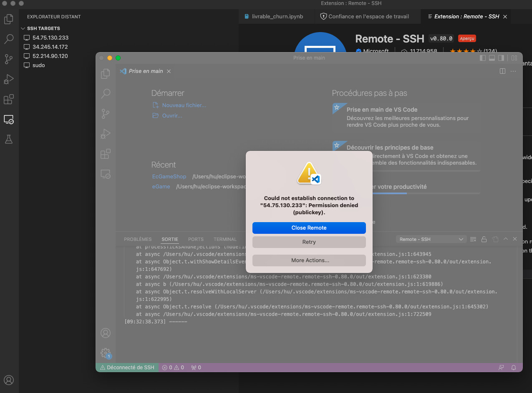
Task: Toggle output auto-scroll lock icon
Action: tap(484, 239)
